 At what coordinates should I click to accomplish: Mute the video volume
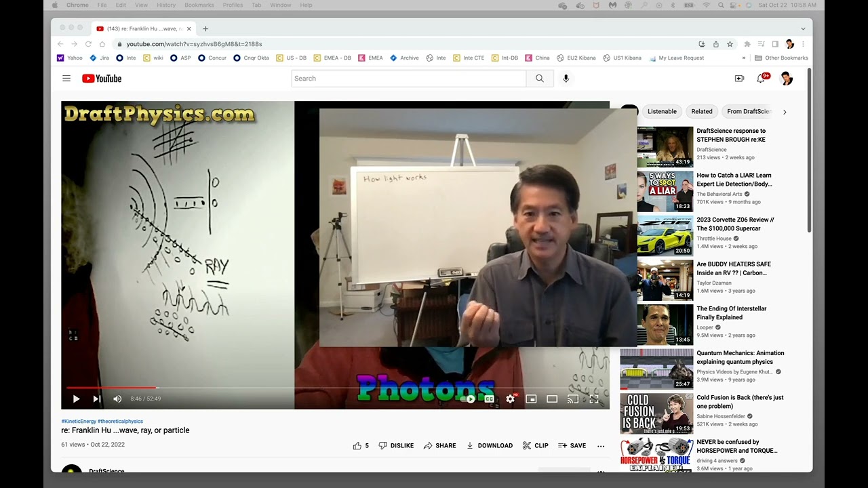117,399
